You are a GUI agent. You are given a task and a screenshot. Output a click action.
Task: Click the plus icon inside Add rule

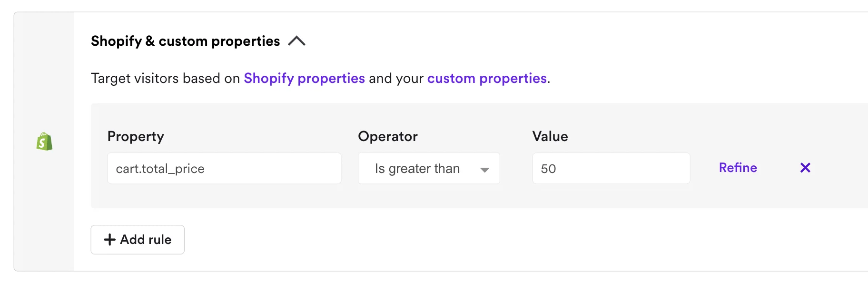109,239
